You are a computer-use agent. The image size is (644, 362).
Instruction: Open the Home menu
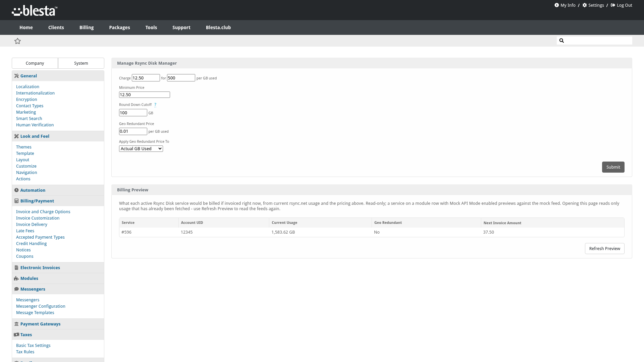point(26,27)
